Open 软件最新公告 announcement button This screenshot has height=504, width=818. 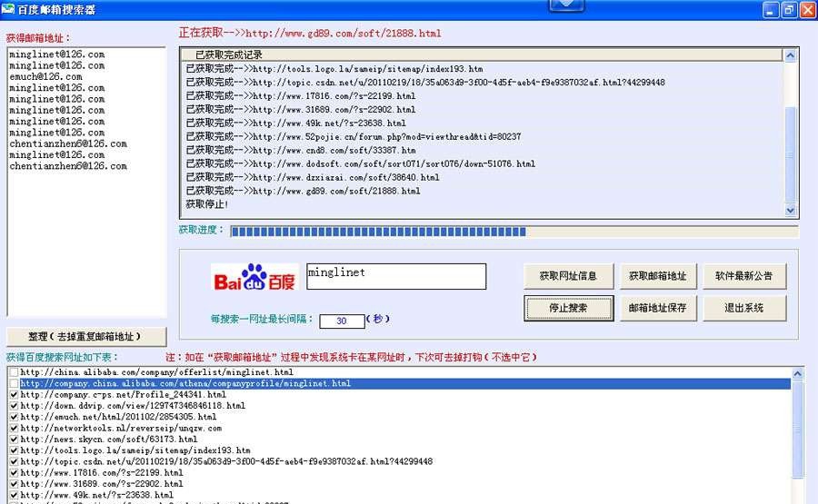tap(743, 276)
